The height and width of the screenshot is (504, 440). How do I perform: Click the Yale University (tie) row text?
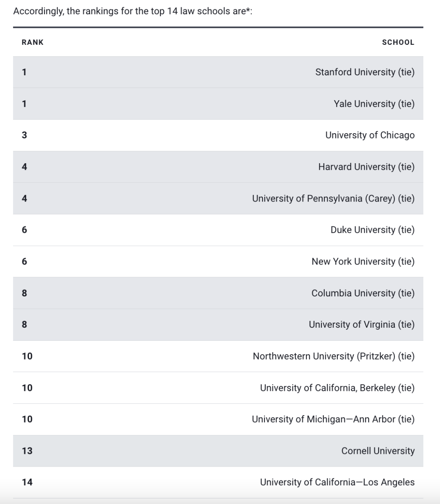(374, 104)
